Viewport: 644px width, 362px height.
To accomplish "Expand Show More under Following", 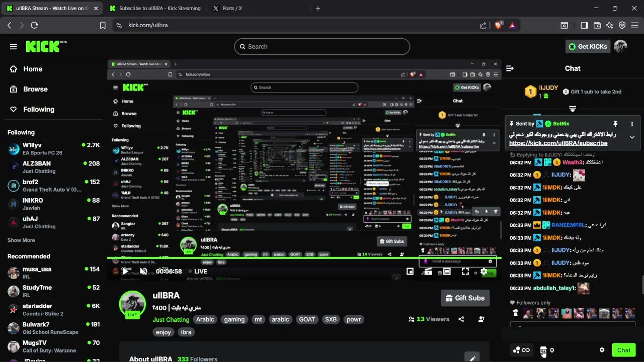I will click(x=21, y=240).
